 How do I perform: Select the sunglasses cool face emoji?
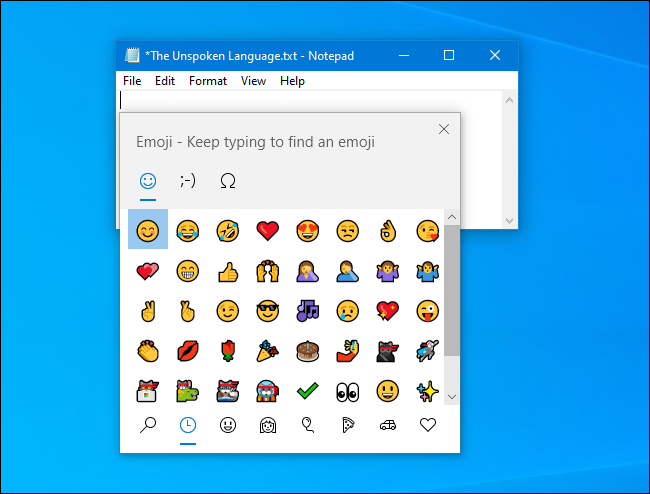pyautogui.click(x=267, y=311)
